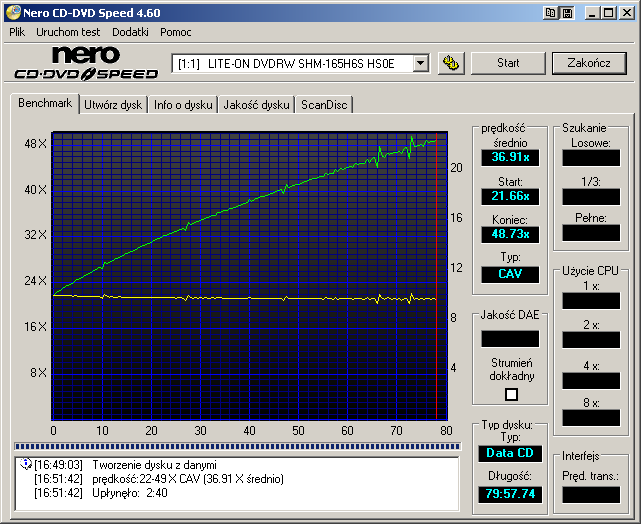This screenshot has height=524, width=641.
Task: Click the Nero disc icon in the title bar
Action: [13, 13]
